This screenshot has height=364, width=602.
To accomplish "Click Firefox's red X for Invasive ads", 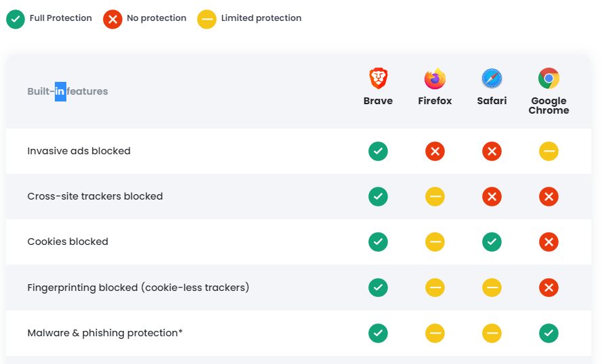I will click(435, 152).
